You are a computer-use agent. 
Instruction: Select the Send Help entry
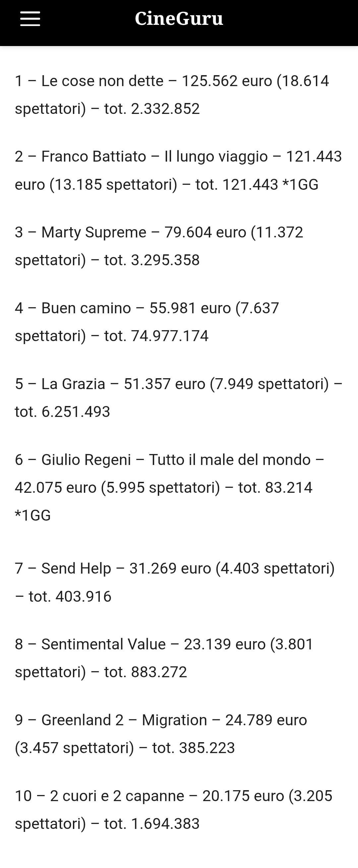pos(76,568)
